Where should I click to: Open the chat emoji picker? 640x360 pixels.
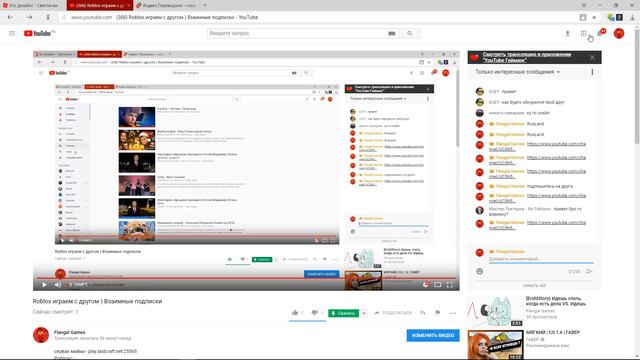coord(480,271)
